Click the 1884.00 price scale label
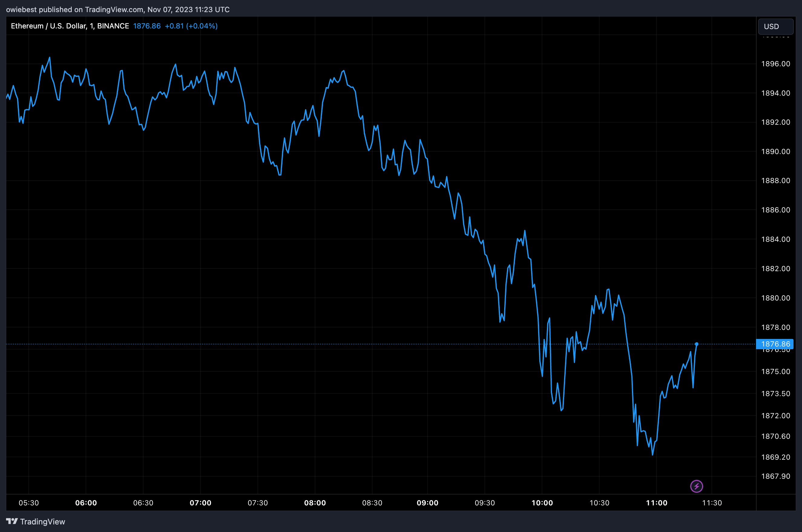Viewport: 802px width, 532px height. tap(776, 239)
